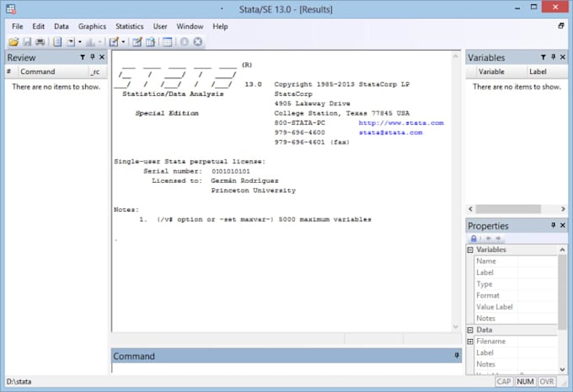This screenshot has height=392, width=573.
Task: Click the Review panel filter icon
Action: (x=83, y=57)
